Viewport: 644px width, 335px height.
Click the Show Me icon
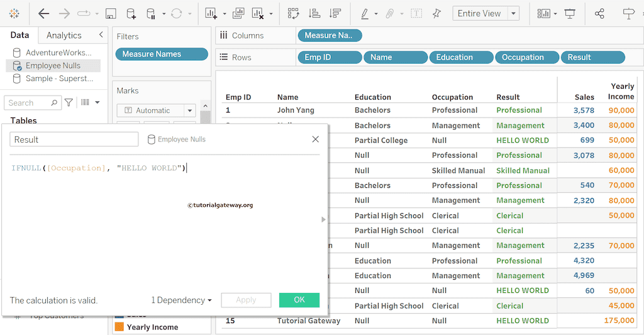click(x=629, y=14)
